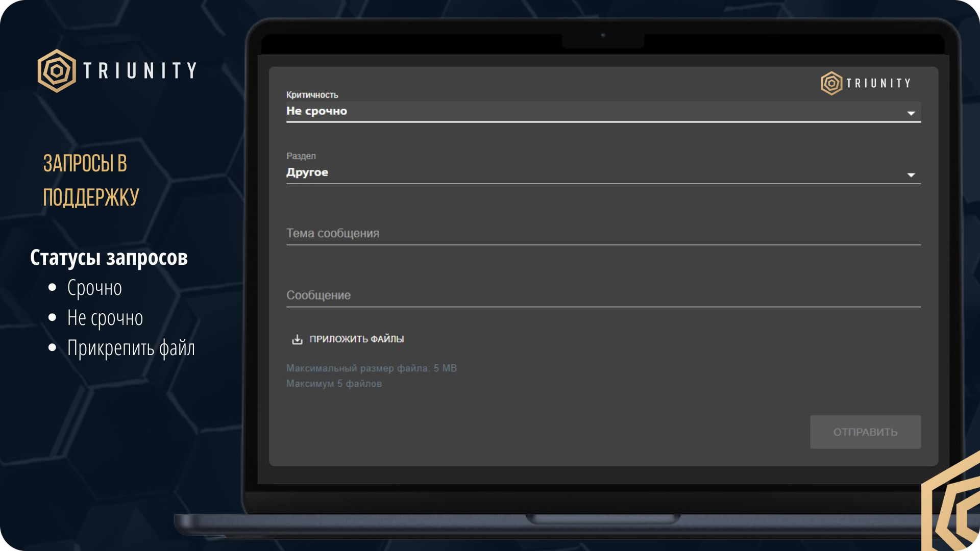The height and width of the screenshot is (551, 980).
Task: Focus the Тема сообщения input field
Action: click(x=602, y=234)
